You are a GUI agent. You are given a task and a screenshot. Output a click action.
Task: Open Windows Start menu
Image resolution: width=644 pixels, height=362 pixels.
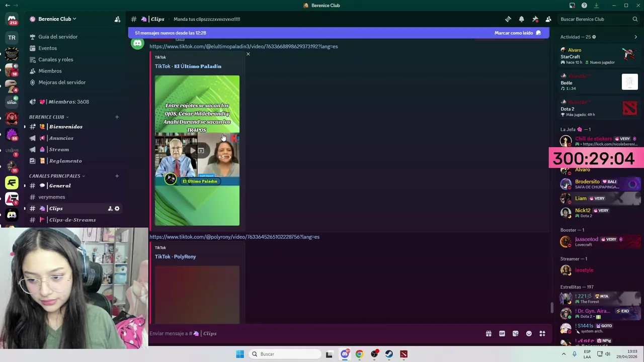(x=240, y=354)
